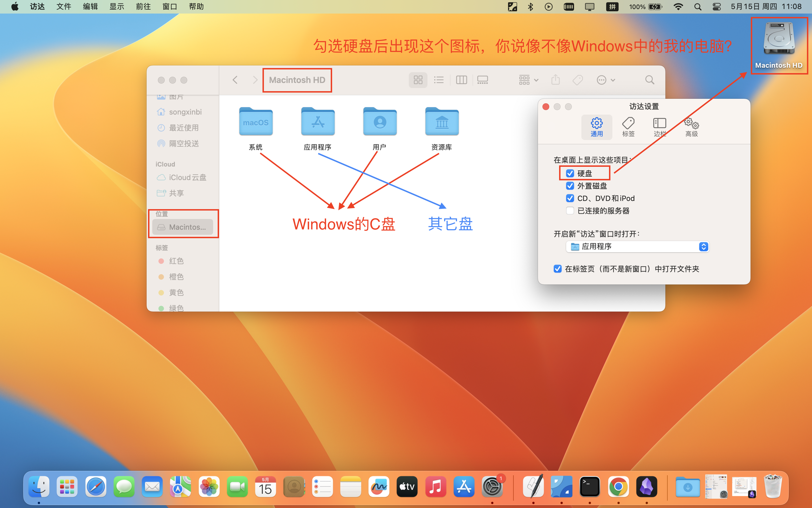Open the 显示 menu
Image resolution: width=812 pixels, height=508 pixels.
click(x=117, y=7)
